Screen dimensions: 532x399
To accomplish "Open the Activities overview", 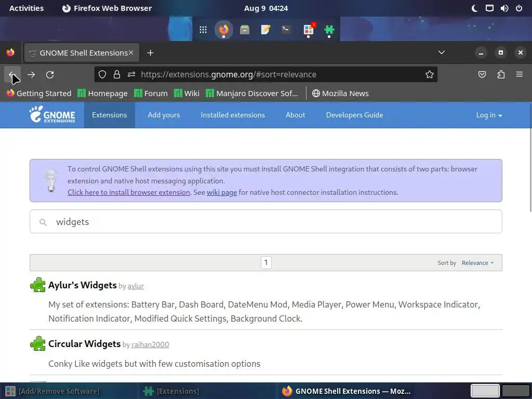I will point(26,8).
